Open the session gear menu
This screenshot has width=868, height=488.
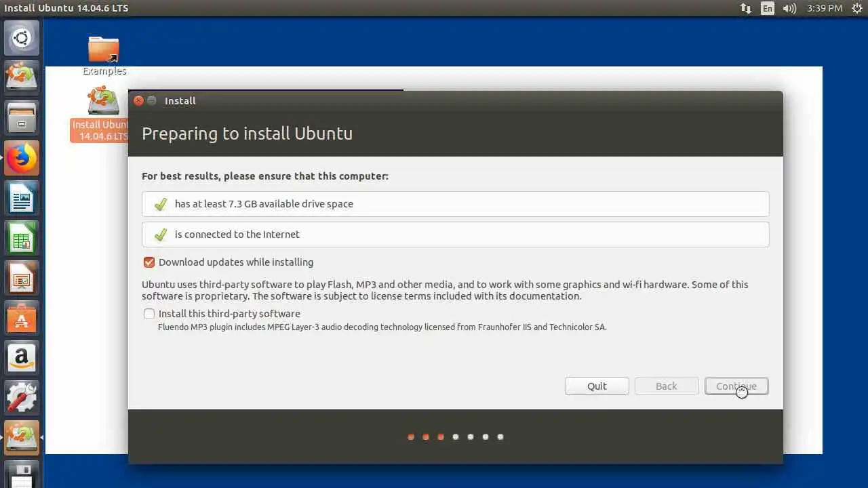(x=856, y=8)
